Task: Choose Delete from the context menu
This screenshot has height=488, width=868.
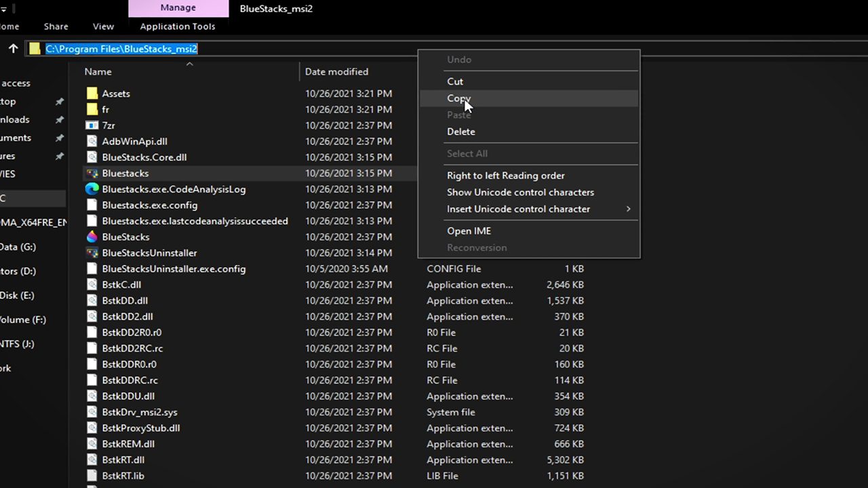Action: pos(461,131)
